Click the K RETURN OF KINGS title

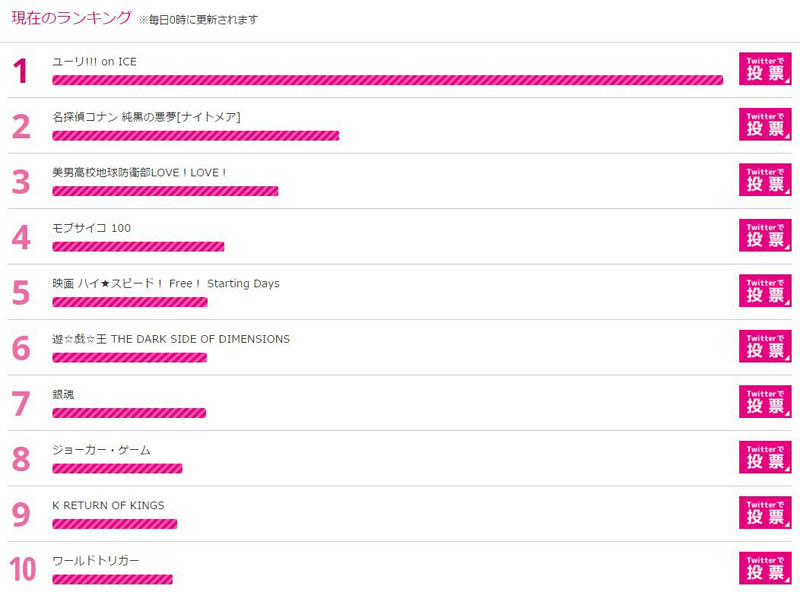(108, 505)
